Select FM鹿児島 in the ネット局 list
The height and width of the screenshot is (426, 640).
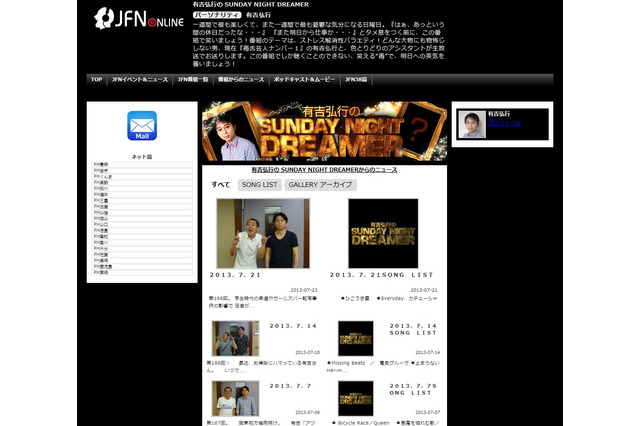[x=142, y=266]
